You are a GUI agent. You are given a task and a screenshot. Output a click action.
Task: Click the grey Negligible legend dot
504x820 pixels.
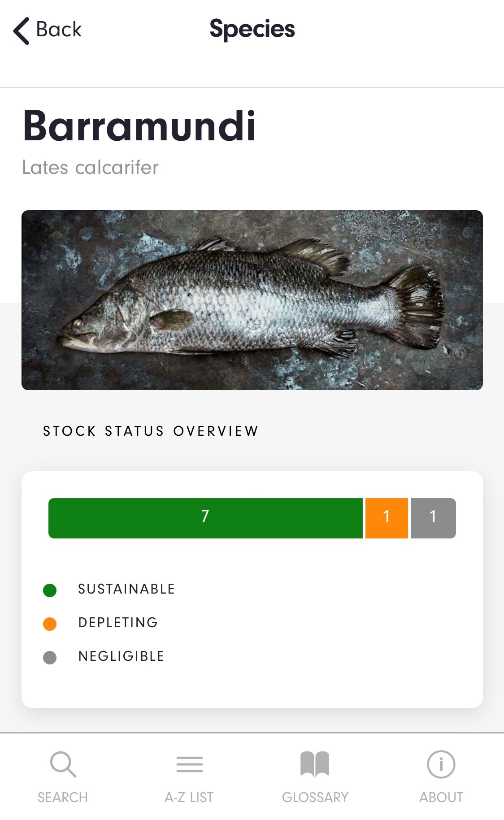[x=50, y=658]
